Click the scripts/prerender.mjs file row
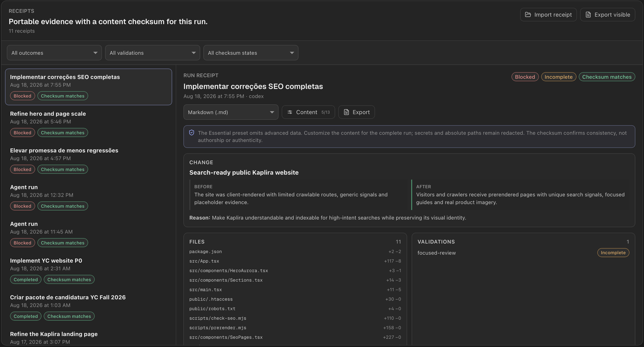Viewport: 644px width, 347px height. 295,328
